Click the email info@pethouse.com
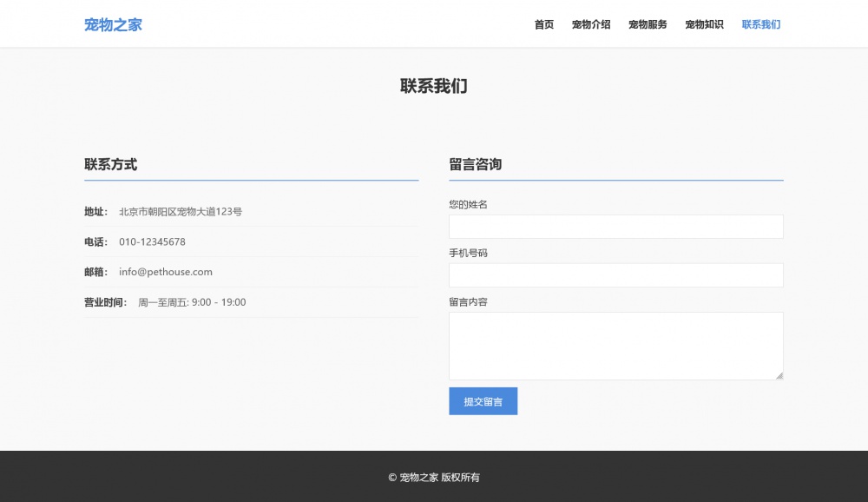Viewport: 868px width, 502px height. tap(166, 272)
